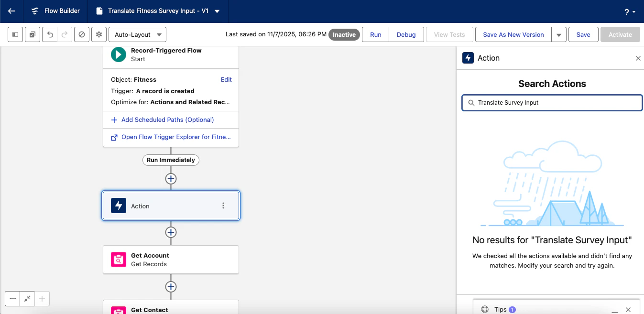
Task: Click the Search Actions input field
Action: 552,102
